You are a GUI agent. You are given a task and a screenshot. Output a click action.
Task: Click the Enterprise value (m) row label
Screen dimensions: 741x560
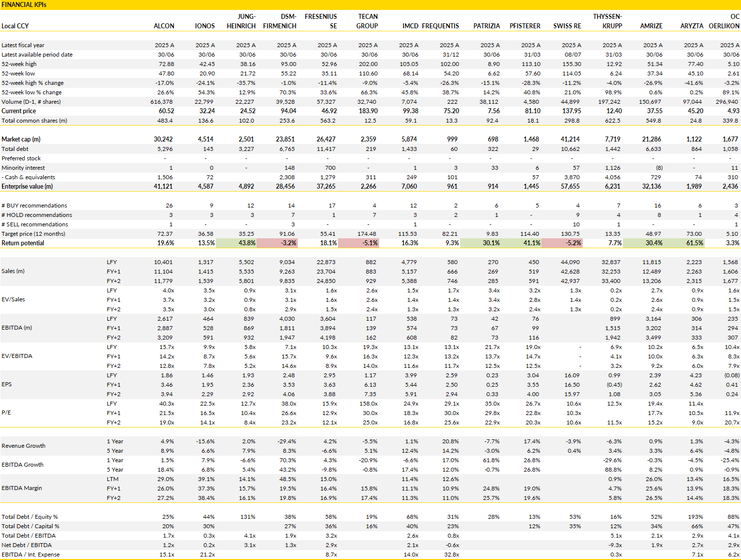27,187
